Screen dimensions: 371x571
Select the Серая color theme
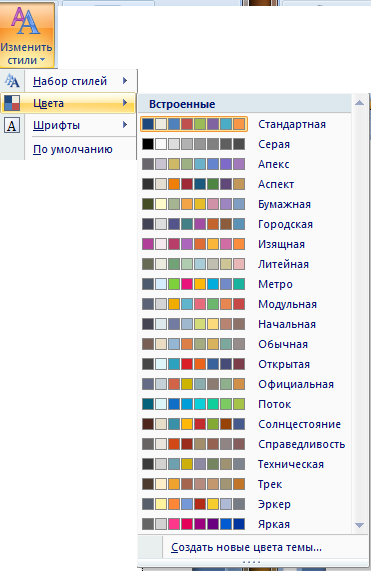click(x=245, y=144)
